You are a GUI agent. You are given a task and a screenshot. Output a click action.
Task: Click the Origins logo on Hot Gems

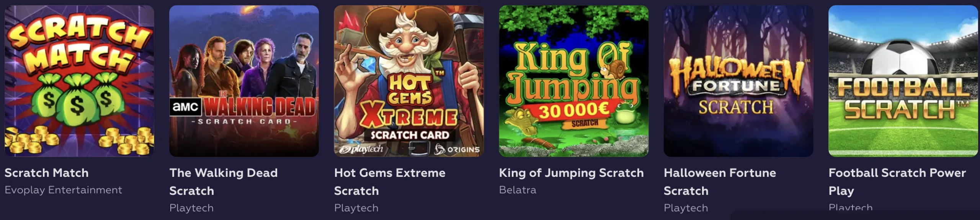tap(457, 149)
